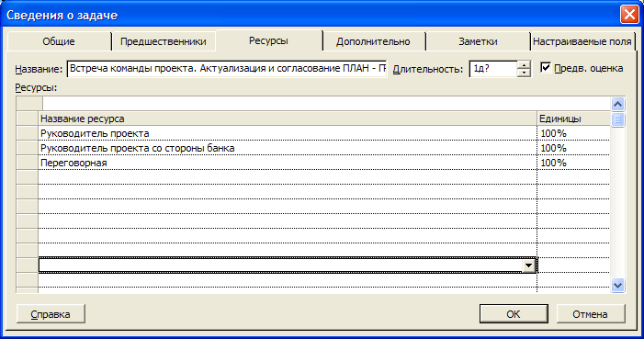Viewport: 644px width, 339px height.
Task: Close the Сведения о задаче dialog
Action: [628, 15]
